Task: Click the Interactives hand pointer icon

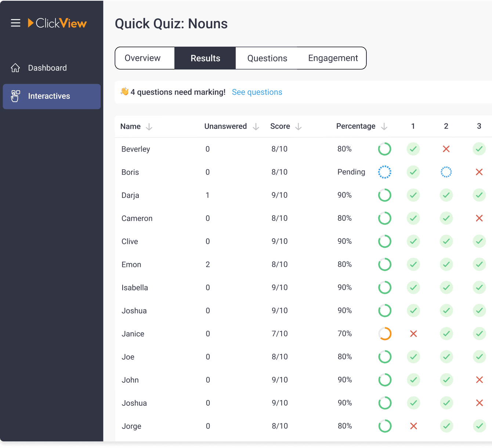Action: click(x=15, y=96)
